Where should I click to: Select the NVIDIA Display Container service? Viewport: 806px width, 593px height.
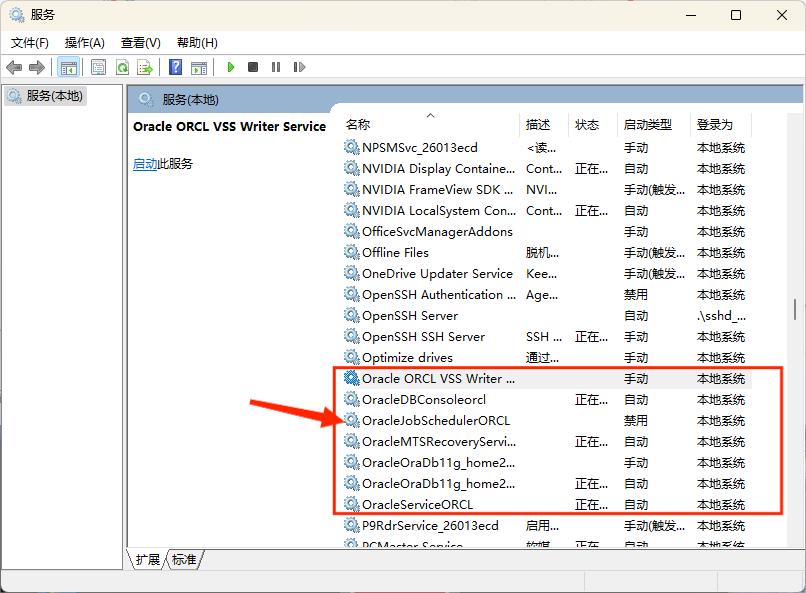pyautogui.click(x=547, y=169)
